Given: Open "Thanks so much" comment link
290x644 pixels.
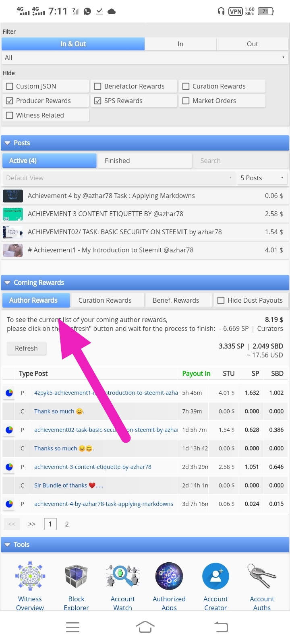Looking at the screenshot, I should (x=64, y=448).
